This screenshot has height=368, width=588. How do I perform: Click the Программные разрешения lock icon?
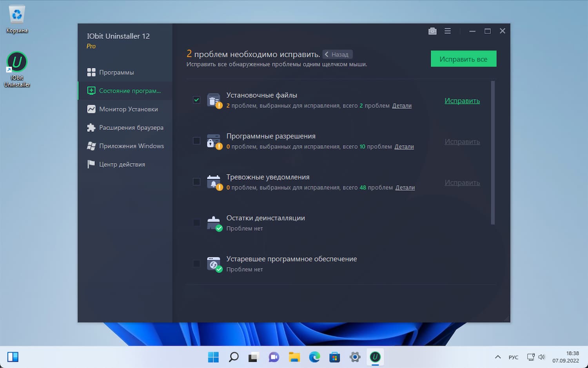tap(214, 142)
